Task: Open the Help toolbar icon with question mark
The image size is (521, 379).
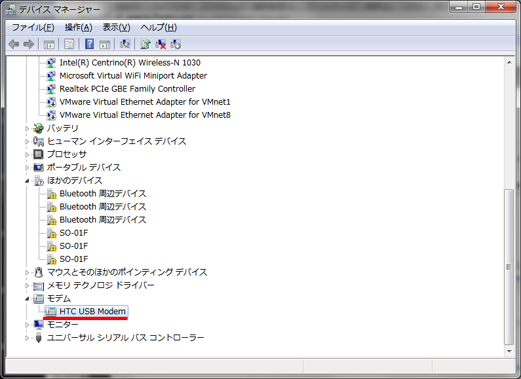Action: point(89,44)
